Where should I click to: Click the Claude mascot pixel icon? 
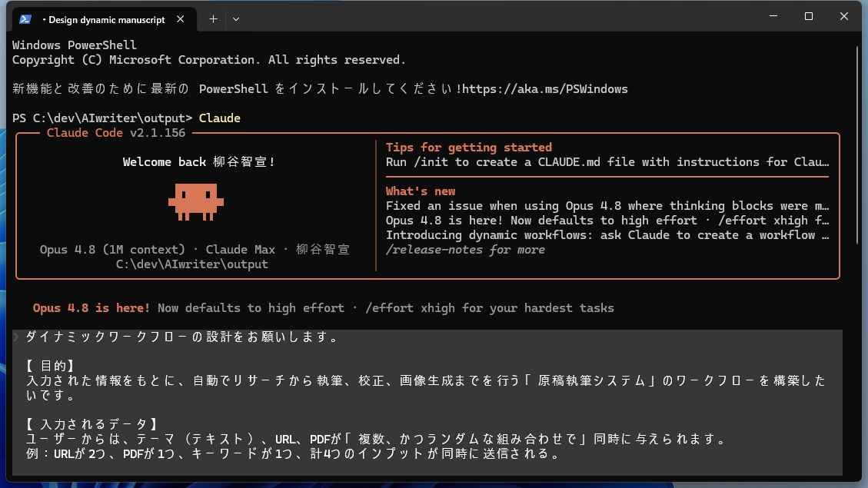[x=196, y=202]
